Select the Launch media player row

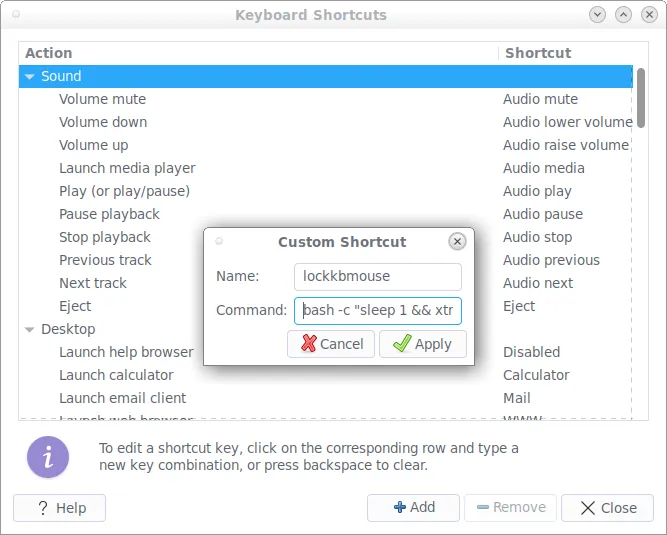click(x=127, y=168)
